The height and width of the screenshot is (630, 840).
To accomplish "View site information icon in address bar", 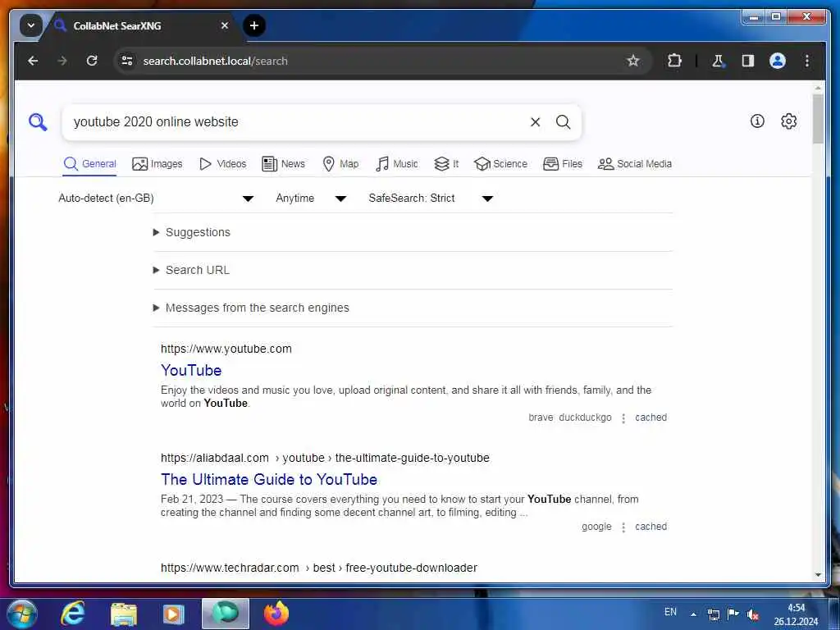I will (x=127, y=61).
